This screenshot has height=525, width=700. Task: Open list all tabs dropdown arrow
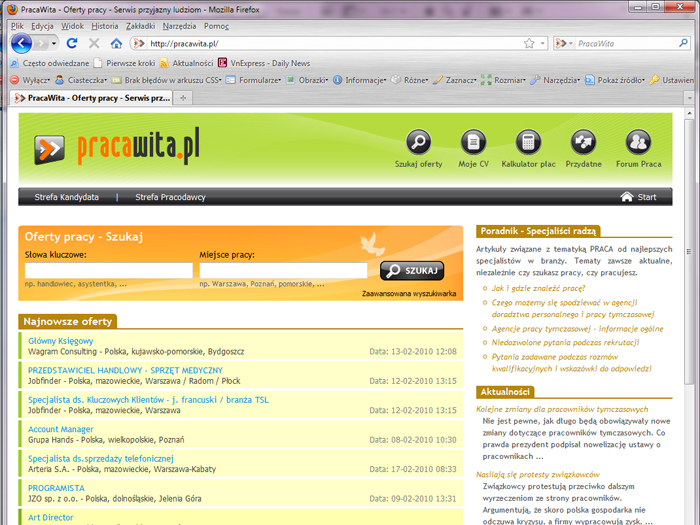tap(689, 98)
